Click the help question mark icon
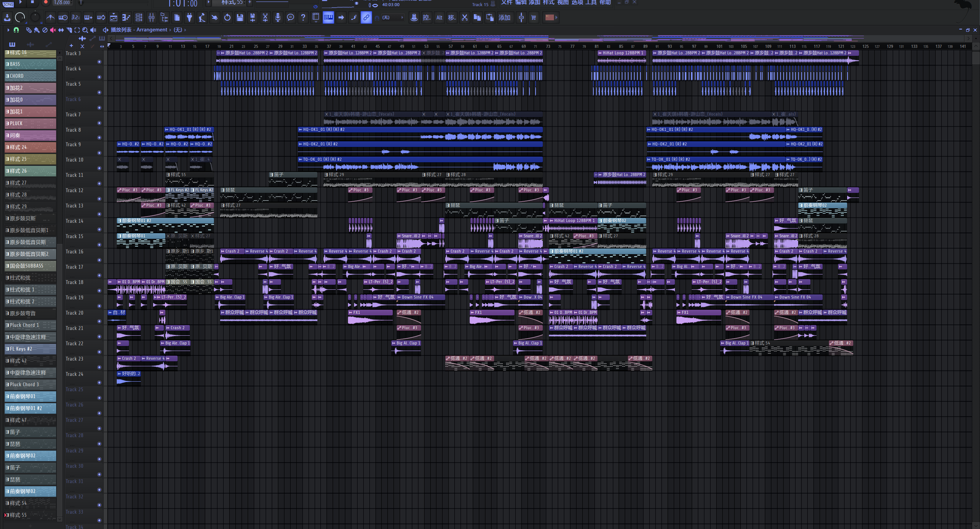The height and width of the screenshot is (529, 980). pyautogui.click(x=303, y=18)
